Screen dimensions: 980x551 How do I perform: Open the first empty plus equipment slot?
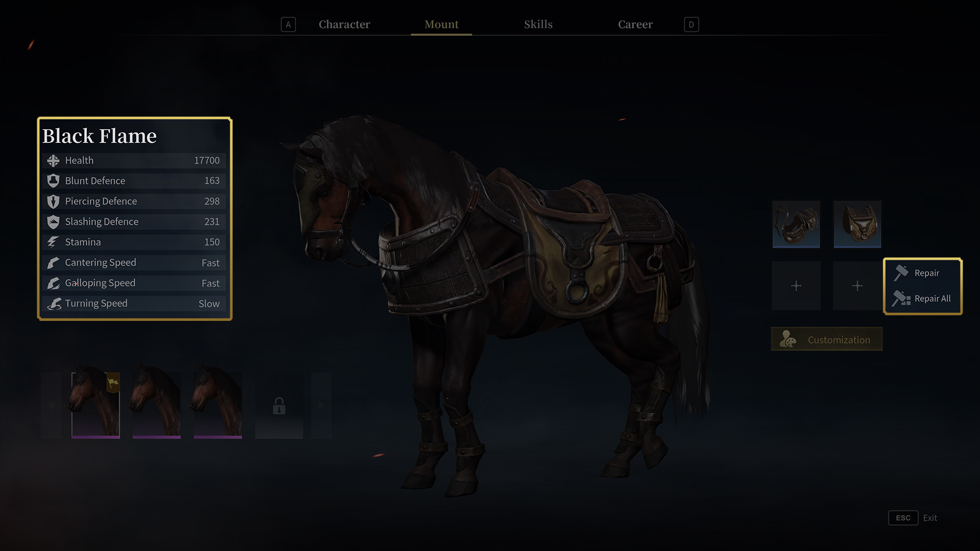pos(796,286)
